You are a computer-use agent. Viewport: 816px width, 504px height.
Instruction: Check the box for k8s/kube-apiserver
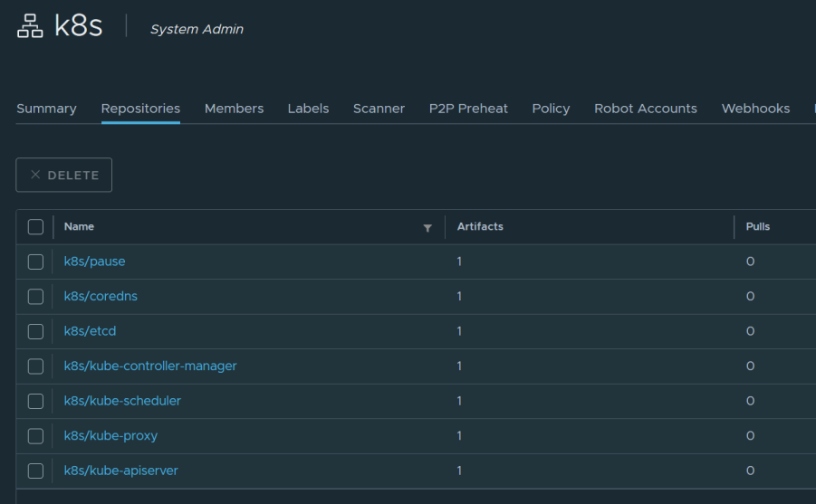tap(35, 471)
